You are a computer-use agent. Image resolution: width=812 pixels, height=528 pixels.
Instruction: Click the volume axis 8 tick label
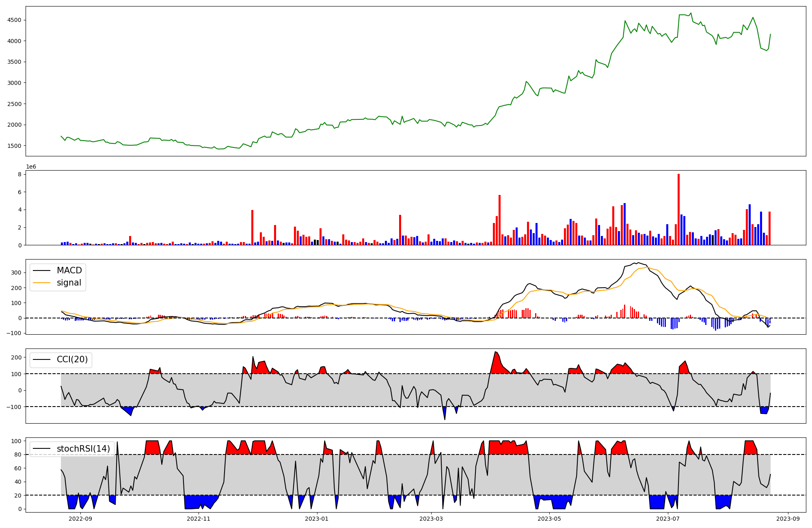point(19,174)
